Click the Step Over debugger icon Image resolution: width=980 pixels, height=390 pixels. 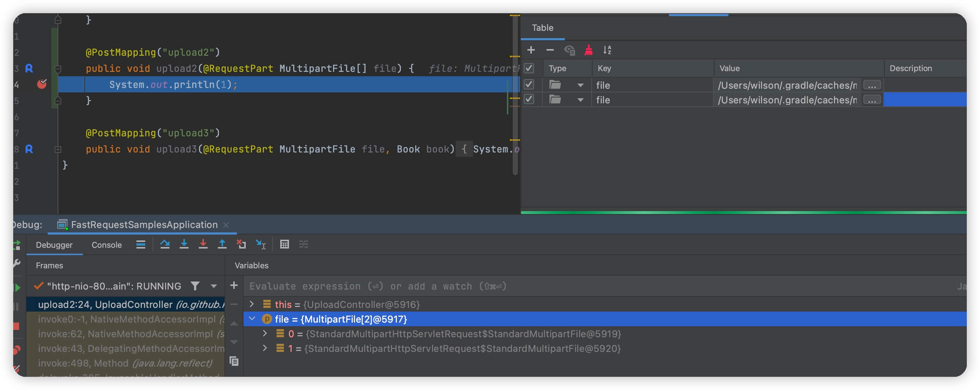(165, 244)
